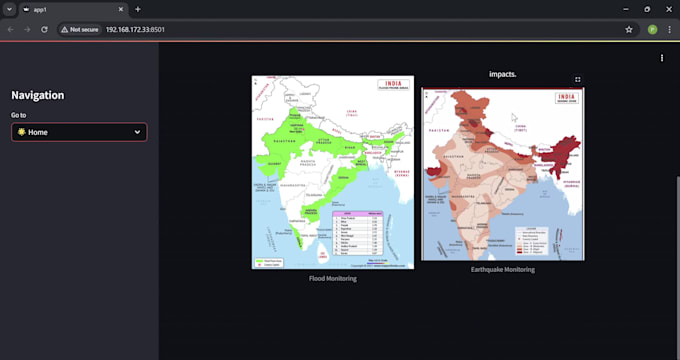
Task: Open a new browser tab
Action: pyautogui.click(x=138, y=9)
